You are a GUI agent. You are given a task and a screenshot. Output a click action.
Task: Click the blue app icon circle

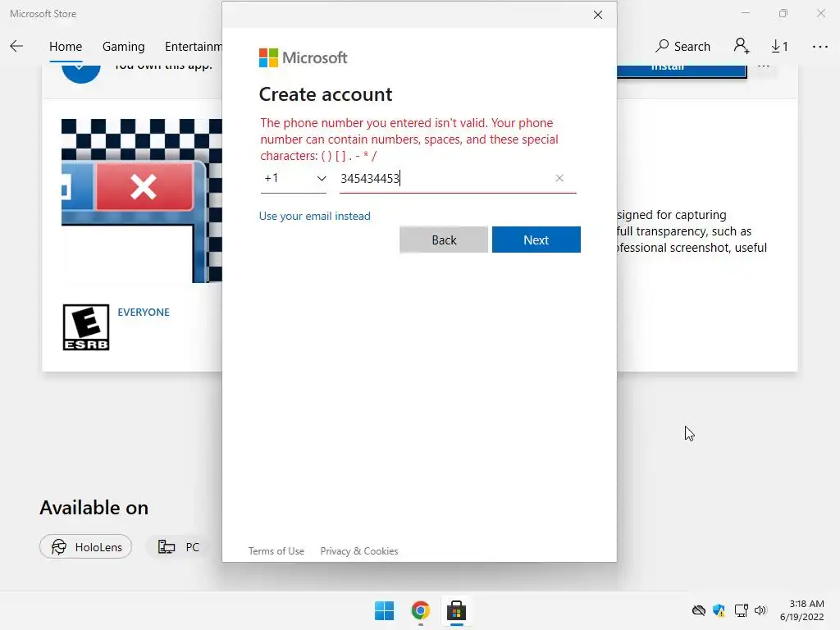pos(81,73)
